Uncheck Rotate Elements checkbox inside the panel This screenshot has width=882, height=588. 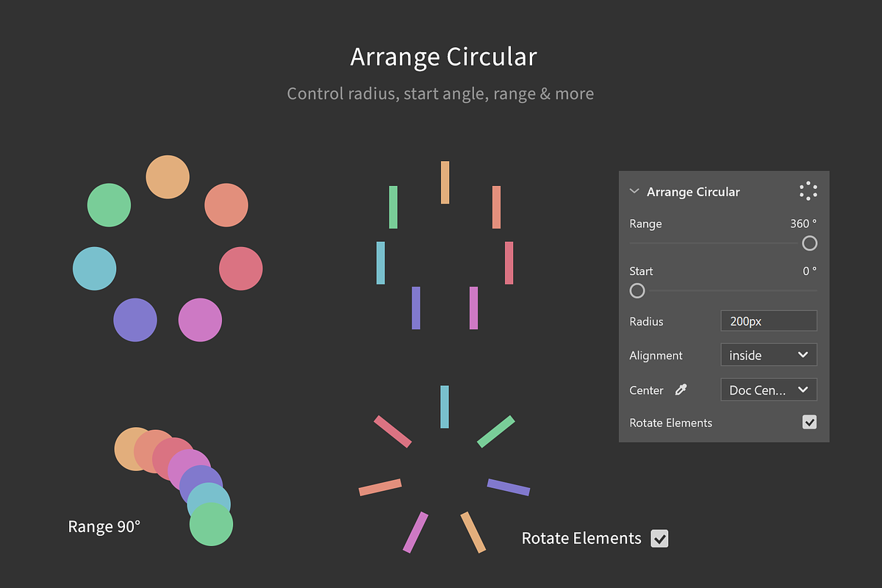tap(809, 422)
